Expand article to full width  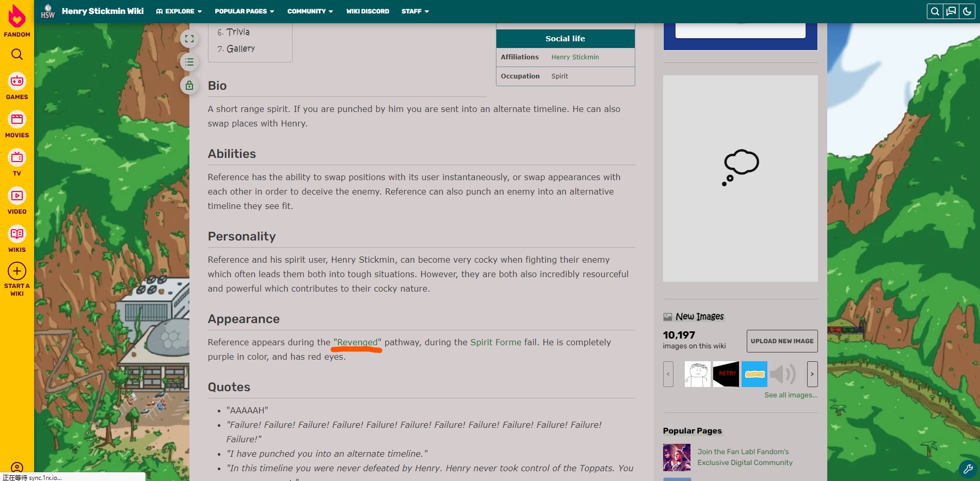(189, 39)
